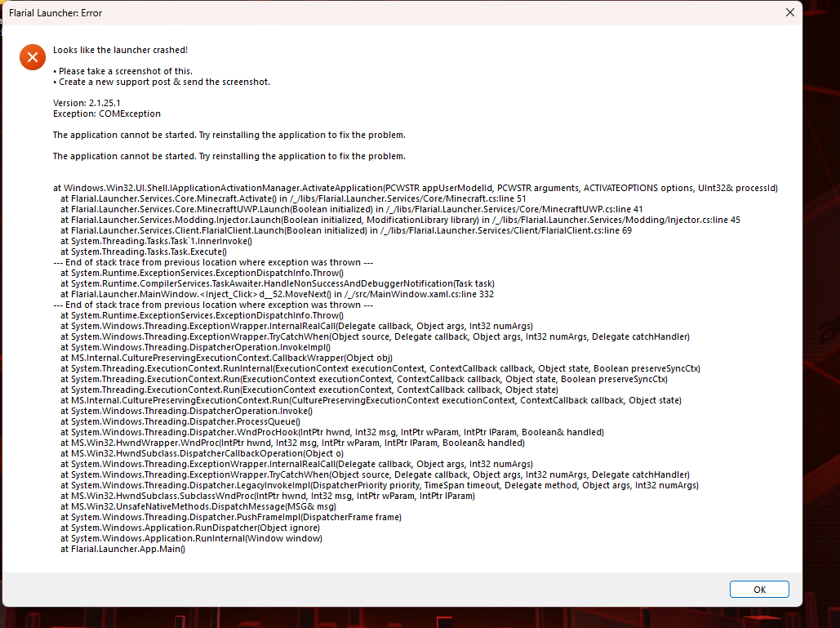Click first 'The application cannot be started' line

[229, 135]
